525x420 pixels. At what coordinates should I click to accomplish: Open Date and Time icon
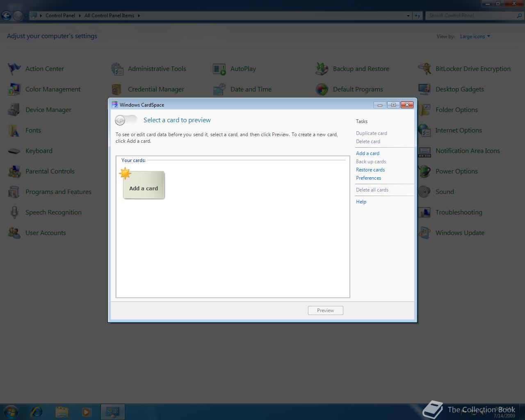tap(219, 89)
